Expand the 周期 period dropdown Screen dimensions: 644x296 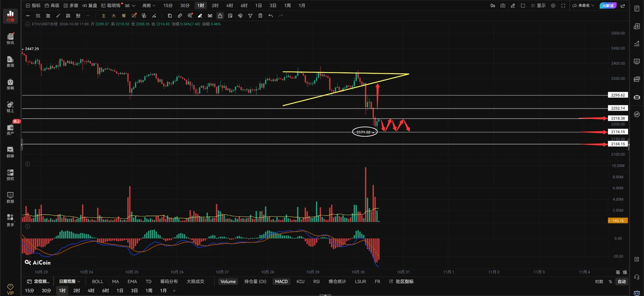149,6
